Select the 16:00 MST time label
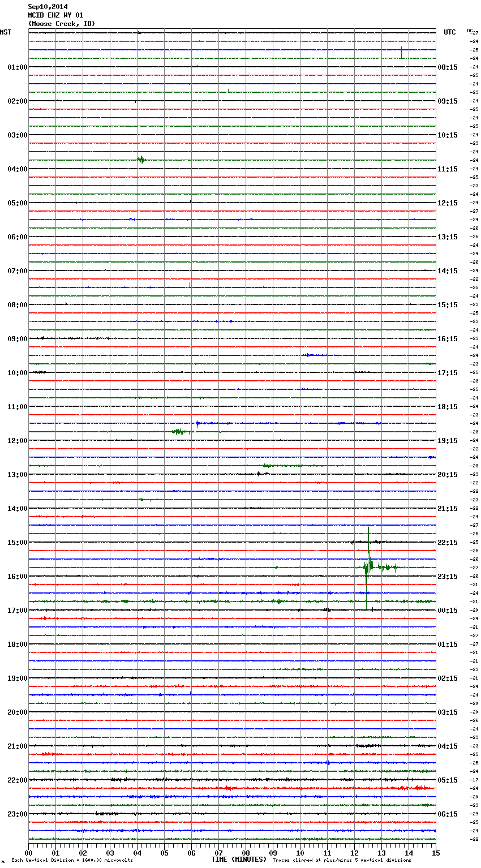 [x=17, y=577]
